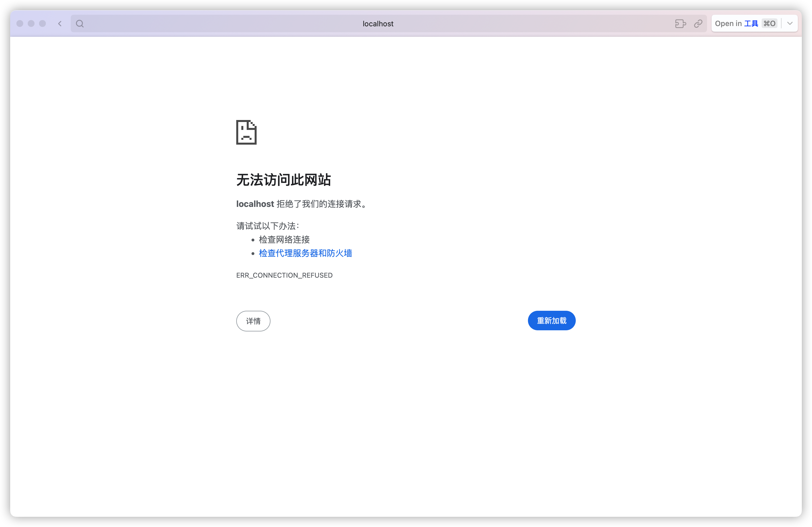The width and height of the screenshot is (812, 527).
Task: Open the extensions puzzle-piece icon
Action: click(x=680, y=23)
